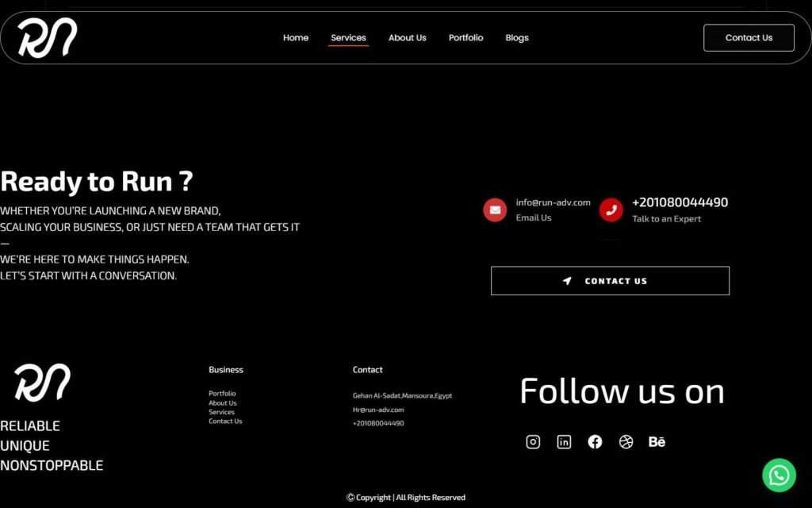Click the Contact Us button in header
Viewport: 812px width, 508px height.
tap(749, 38)
